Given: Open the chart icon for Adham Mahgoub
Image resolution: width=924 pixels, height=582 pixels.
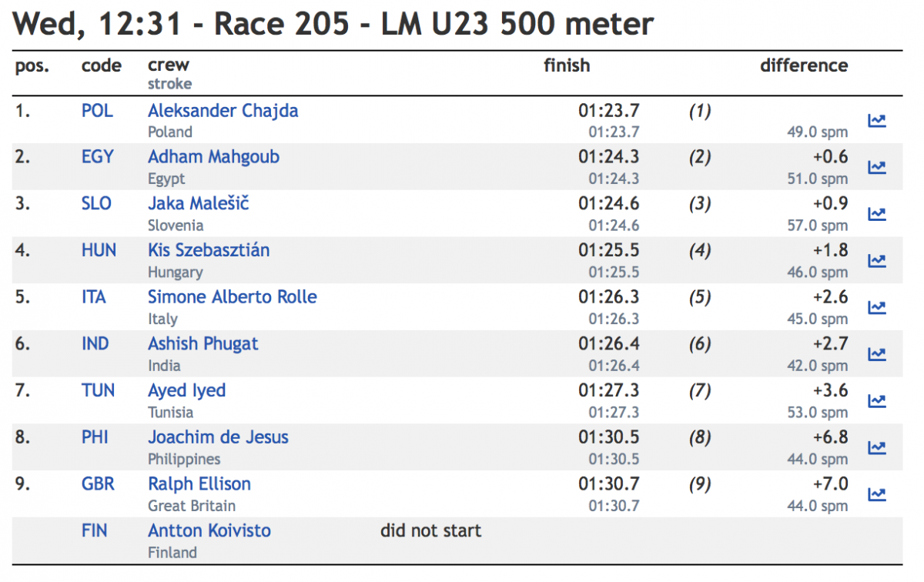Looking at the screenshot, I should coord(877,167).
